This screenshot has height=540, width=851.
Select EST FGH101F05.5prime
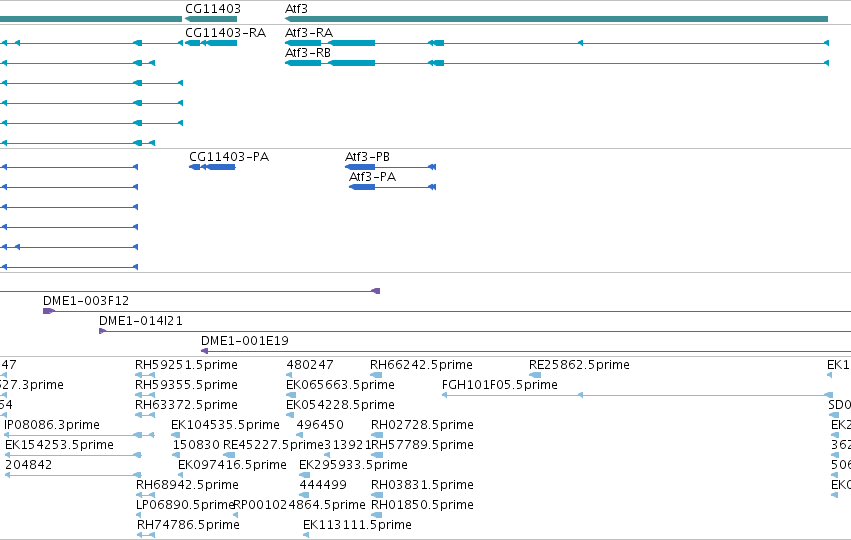500,385
